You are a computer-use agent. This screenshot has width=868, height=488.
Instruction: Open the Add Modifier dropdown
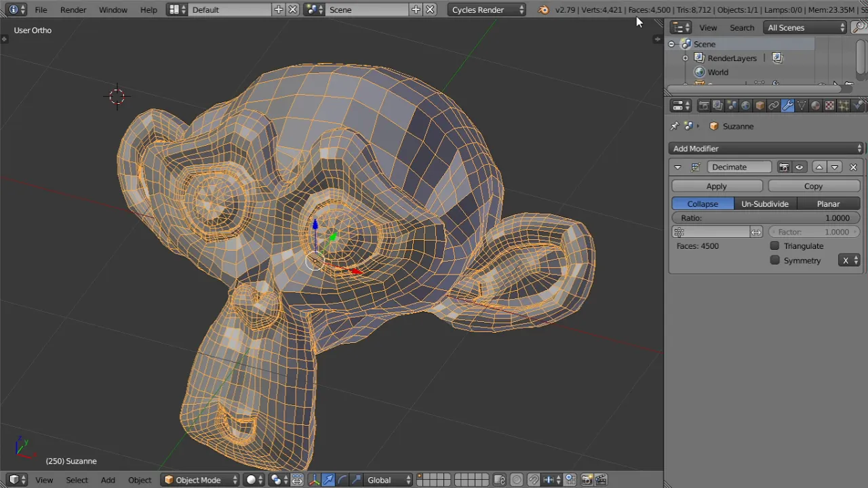[x=766, y=148]
